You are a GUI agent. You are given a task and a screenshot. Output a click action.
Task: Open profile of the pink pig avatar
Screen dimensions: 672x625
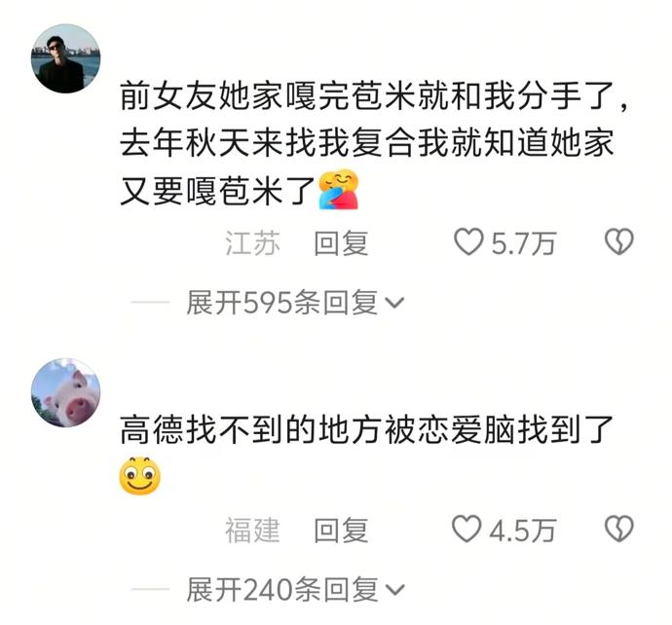(65, 393)
